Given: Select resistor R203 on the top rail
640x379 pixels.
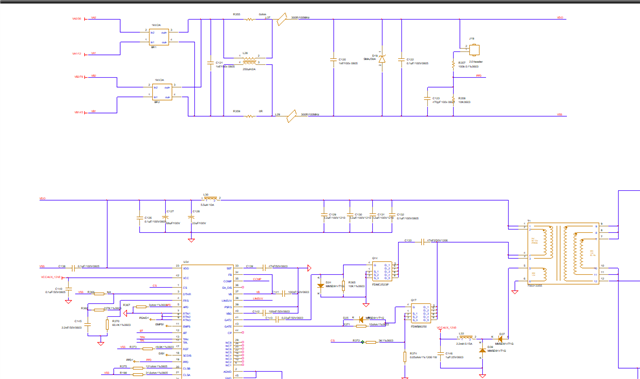Looking at the screenshot, I should coord(249,19).
